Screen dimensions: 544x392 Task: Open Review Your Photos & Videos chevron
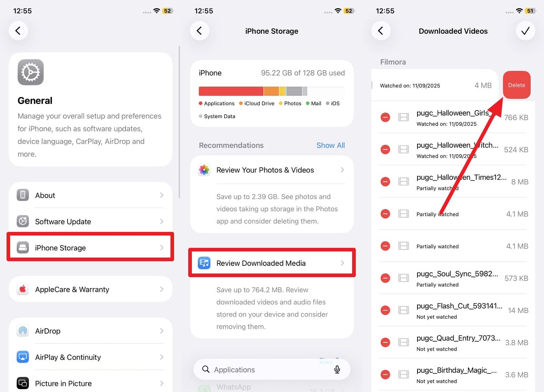342,170
